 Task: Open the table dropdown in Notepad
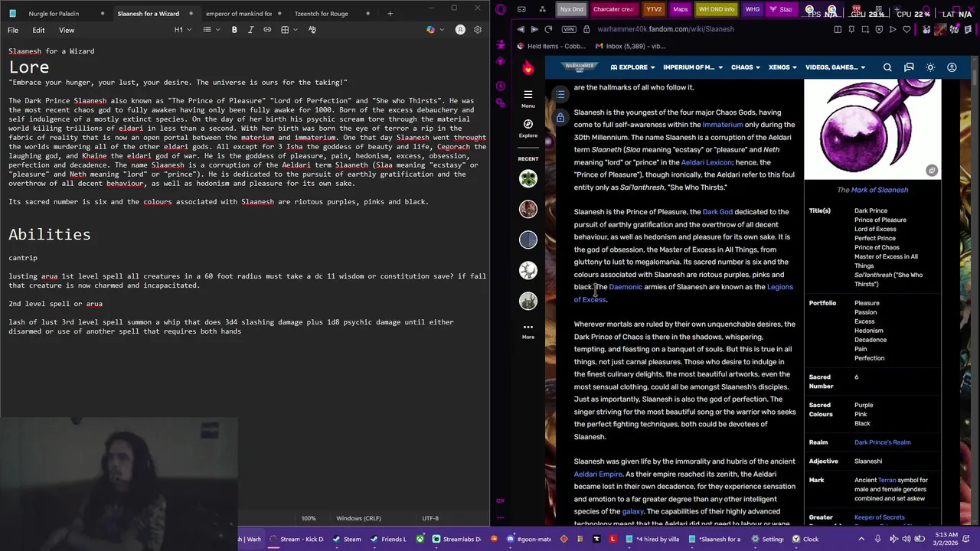[x=288, y=30]
